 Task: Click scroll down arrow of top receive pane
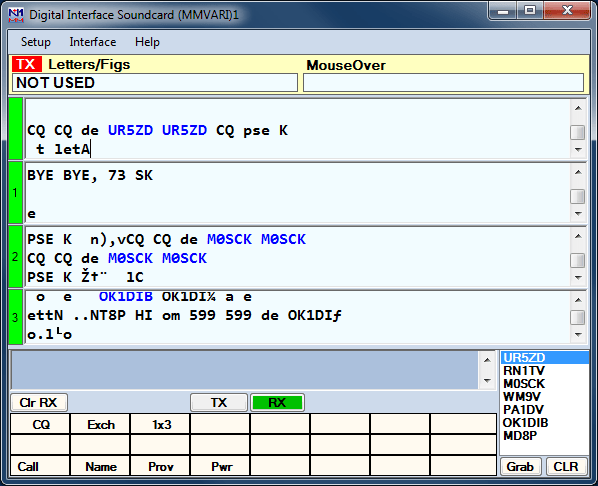pos(578,150)
